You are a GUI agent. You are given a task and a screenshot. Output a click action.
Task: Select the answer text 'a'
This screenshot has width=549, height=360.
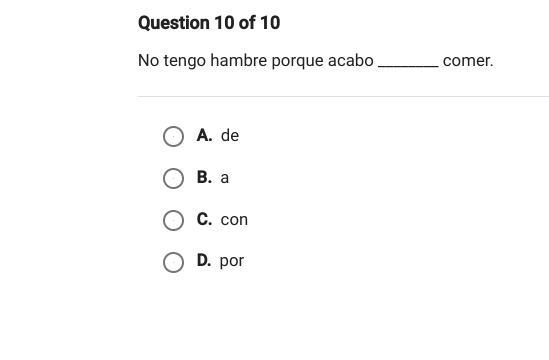[x=225, y=178]
